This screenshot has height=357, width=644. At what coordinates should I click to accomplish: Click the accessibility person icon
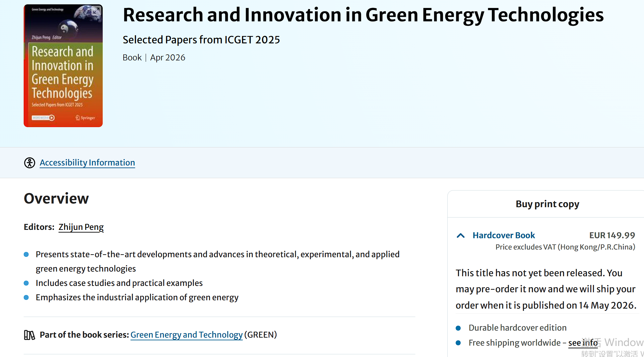pyautogui.click(x=30, y=163)
